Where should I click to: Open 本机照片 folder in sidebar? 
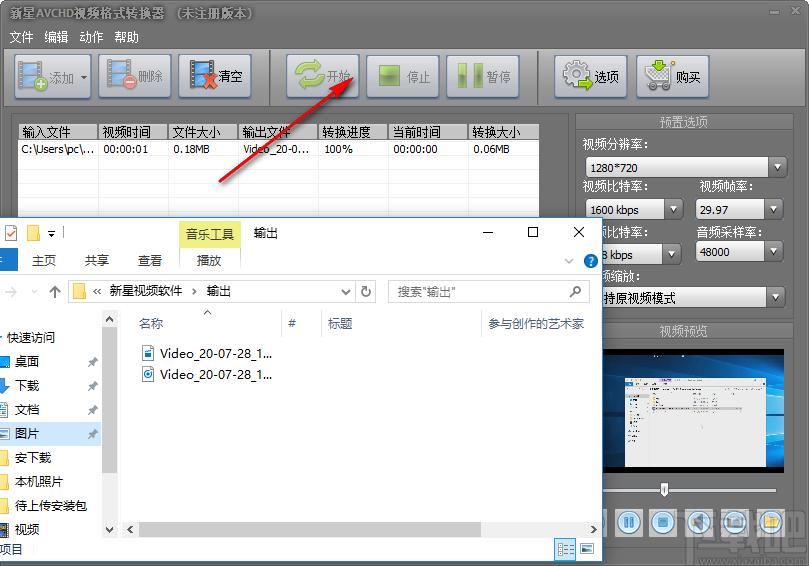click(39, 482)
